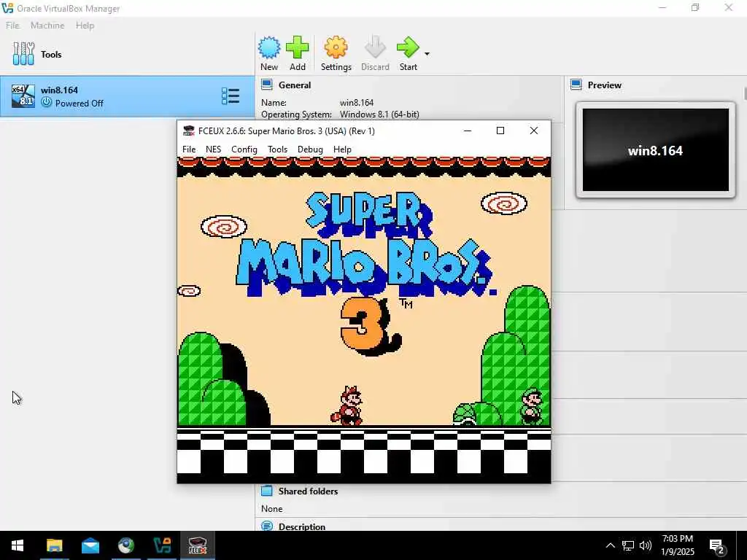Screen dimensions: 747x560
Task: Click the Preview section header icon
Action: 576,85
